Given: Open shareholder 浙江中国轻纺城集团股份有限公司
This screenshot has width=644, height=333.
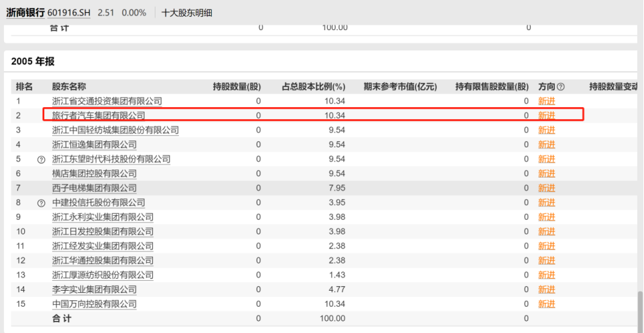Looking at the screenshot, I should pos(115,130).
